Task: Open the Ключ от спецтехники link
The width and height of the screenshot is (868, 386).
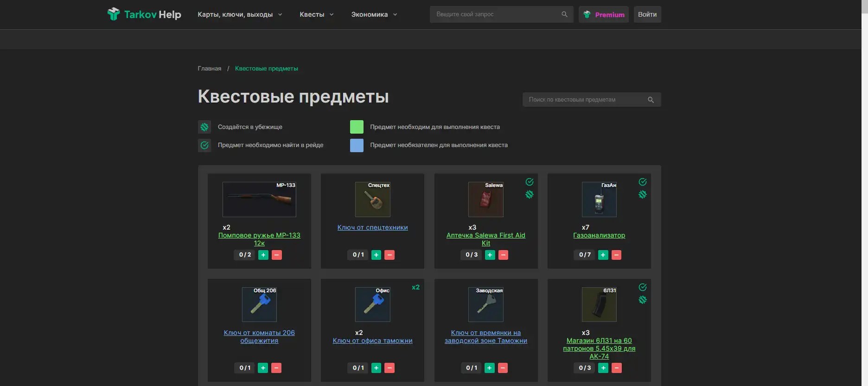Action: tap(373, 227)
